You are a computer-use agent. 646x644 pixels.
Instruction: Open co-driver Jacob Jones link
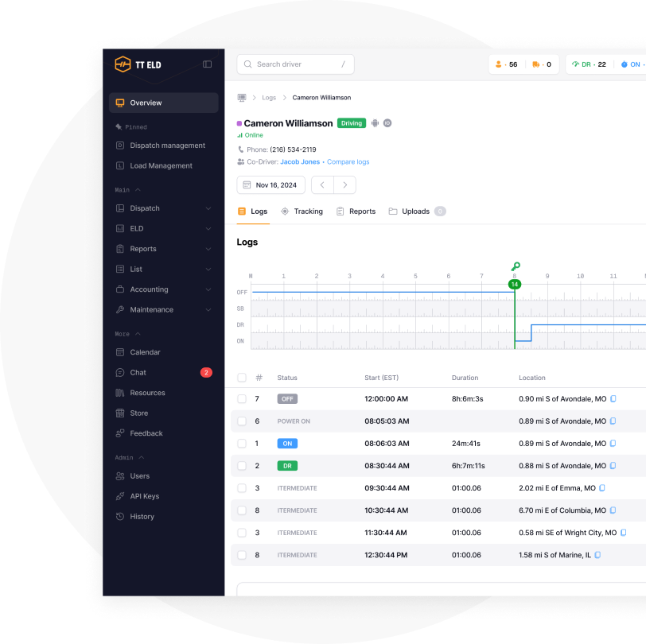coord(300,162)
